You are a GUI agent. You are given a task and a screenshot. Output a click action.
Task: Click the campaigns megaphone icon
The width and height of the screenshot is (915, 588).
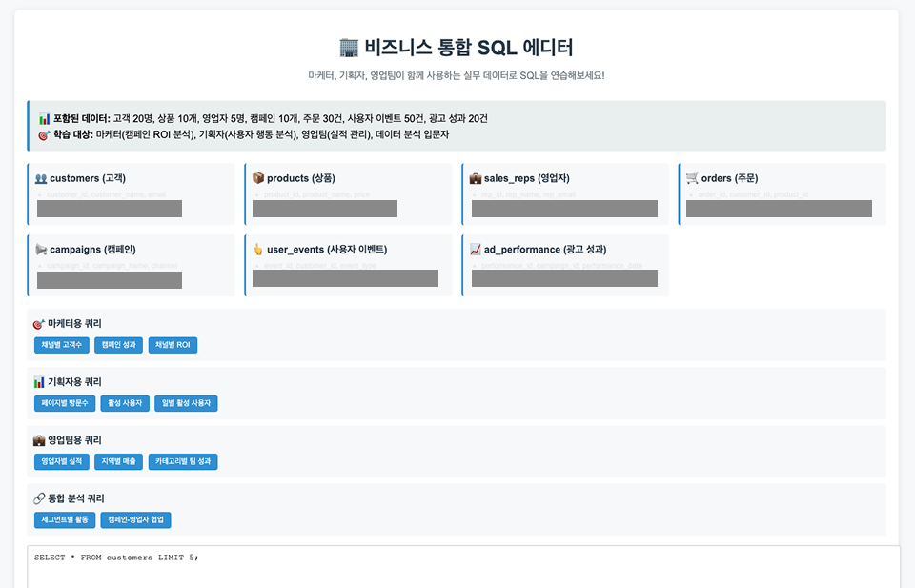pyautogui.click(x=41, y=250)
